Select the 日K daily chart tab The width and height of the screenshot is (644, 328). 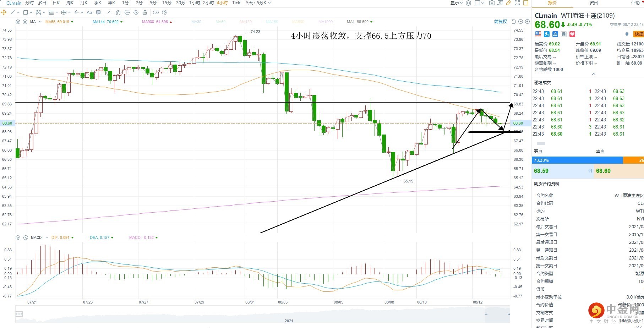pos(56,3)
